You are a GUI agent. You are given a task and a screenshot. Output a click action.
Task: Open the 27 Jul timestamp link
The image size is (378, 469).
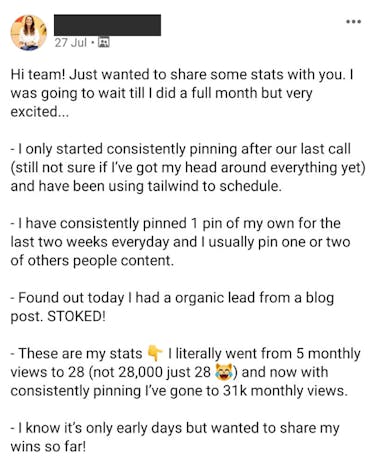coord(71,43)
